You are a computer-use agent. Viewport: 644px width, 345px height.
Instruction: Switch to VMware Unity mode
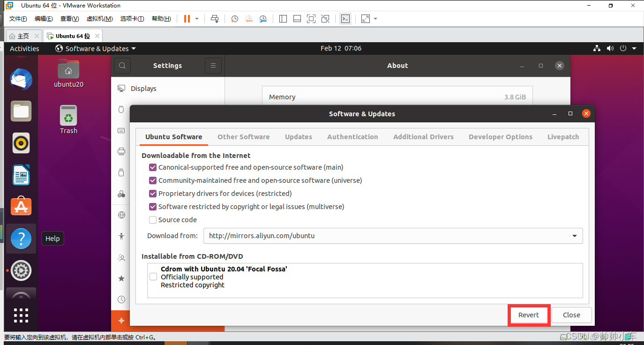(325, 19)
